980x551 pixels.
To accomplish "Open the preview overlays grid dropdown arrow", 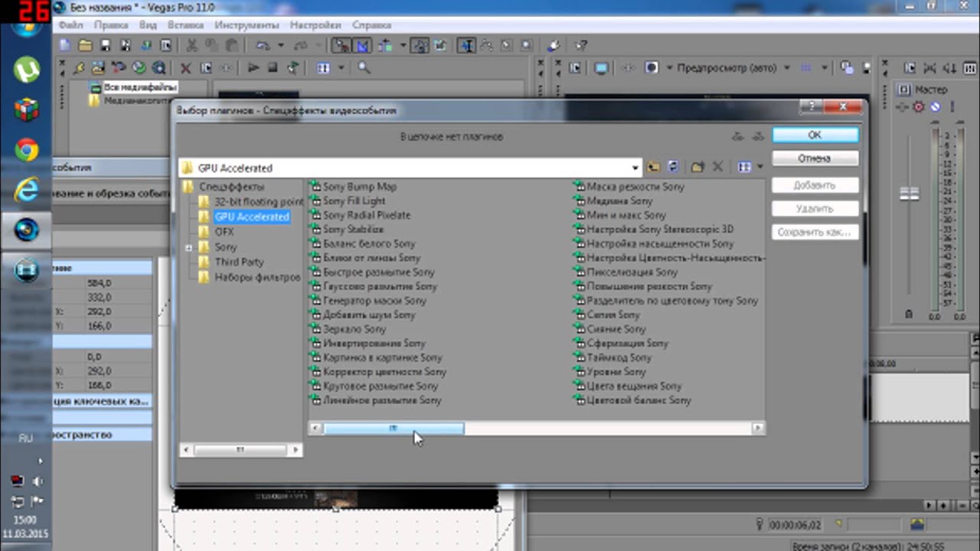I will point(824,68).
